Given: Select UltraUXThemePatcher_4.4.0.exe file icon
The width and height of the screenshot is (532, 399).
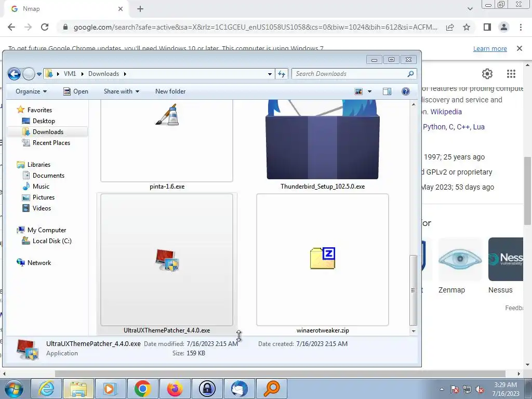Looking at the screenshot, I should [x=167, y=260].
